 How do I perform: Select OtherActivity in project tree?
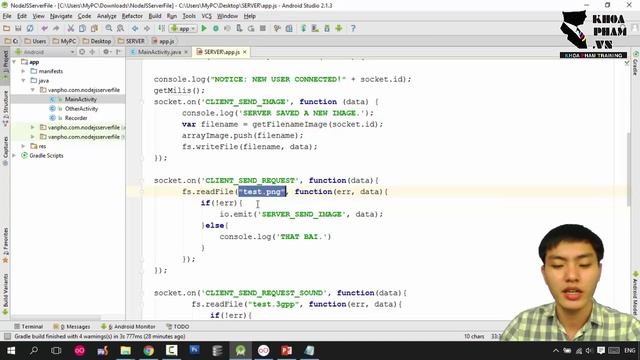81,109
